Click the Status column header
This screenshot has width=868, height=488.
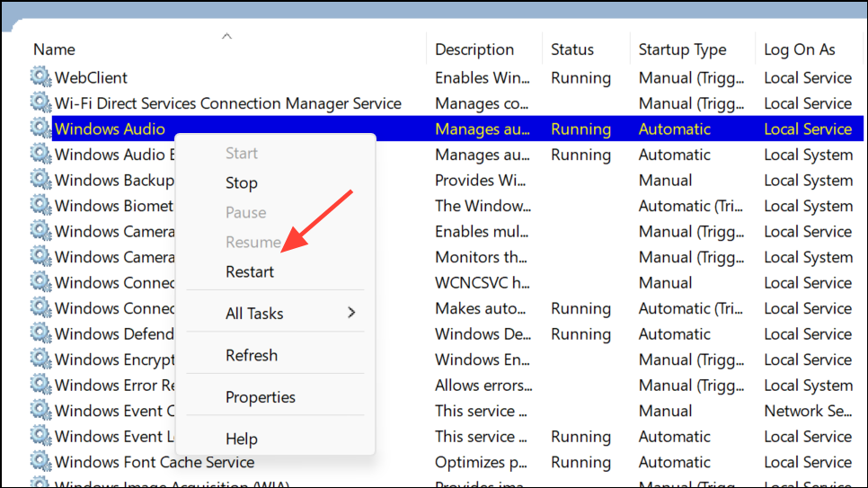pos(572,49)
